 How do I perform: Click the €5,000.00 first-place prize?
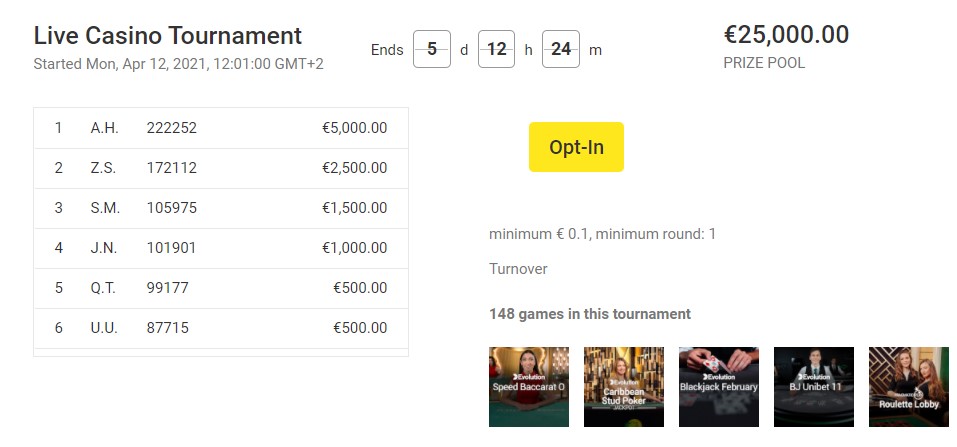pyautogui.click(x=354, y=128)
